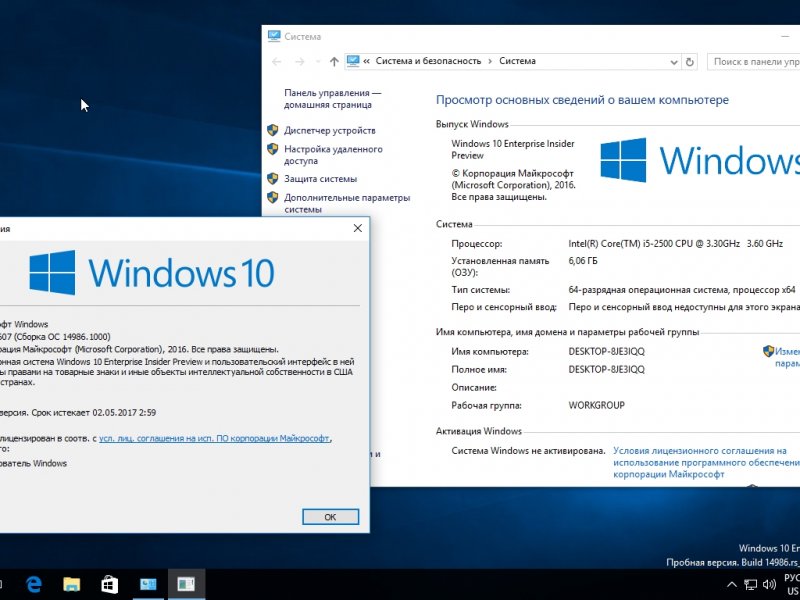Image resolution: width=800 pixels, height=600 pixels.
Task: Select Windows 10 Enterprise Insider Preview edition text
Action: (513, 149)
